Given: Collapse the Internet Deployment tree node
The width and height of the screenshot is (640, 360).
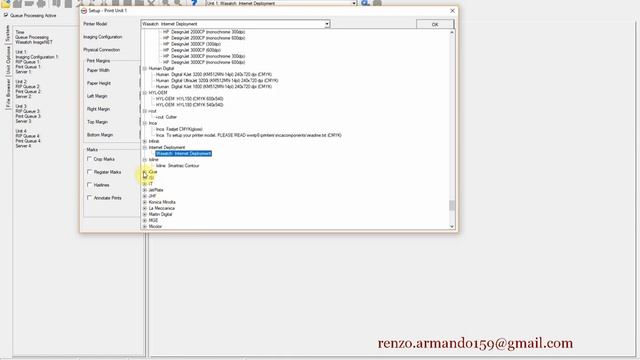Looking at the screenshot, I should coord(144,147).
